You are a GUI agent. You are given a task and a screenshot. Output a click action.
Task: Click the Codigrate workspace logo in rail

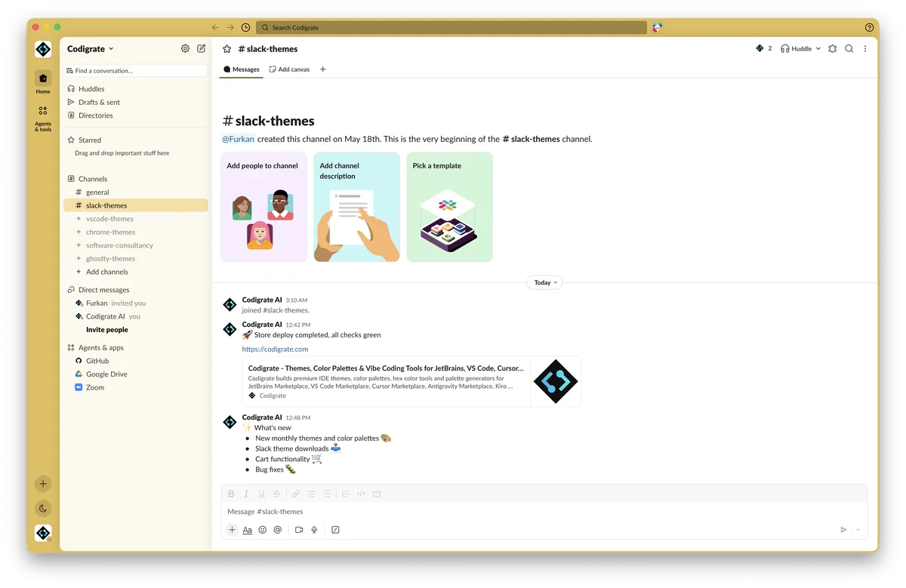pyautogui.click(x=43, y=50)
